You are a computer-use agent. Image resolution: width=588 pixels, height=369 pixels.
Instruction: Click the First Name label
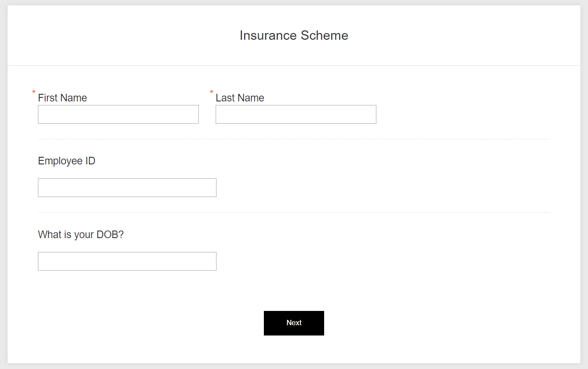[63, 98]
